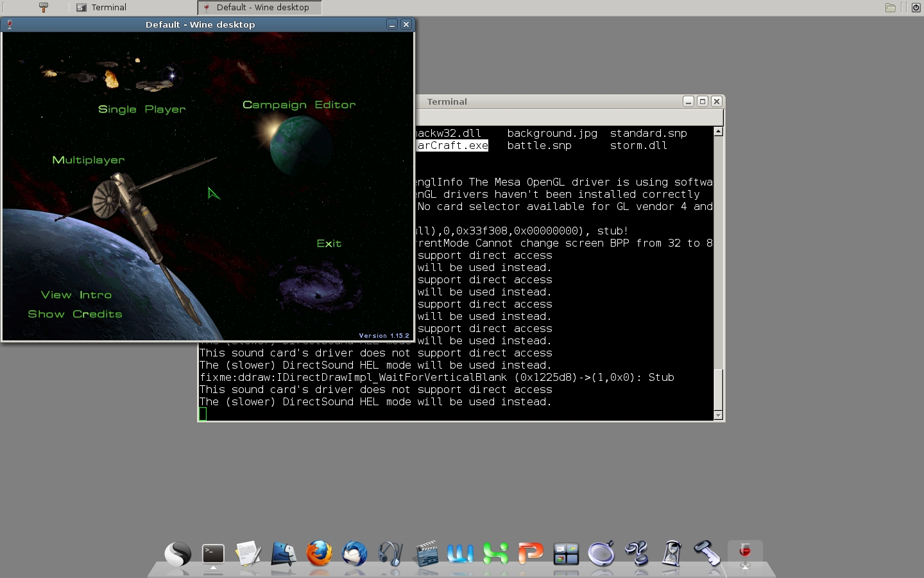Open the hourglass dock icon
This screenshot has height=578, width=924.
pos(672,554)
